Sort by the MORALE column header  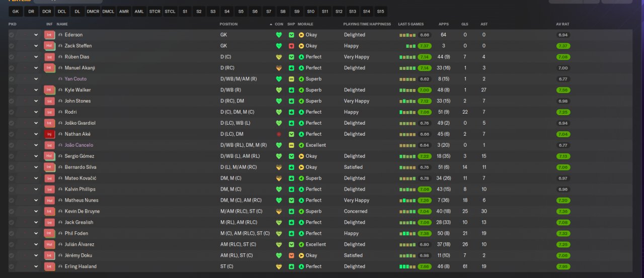pyautogui.click(x=305, y=24)
